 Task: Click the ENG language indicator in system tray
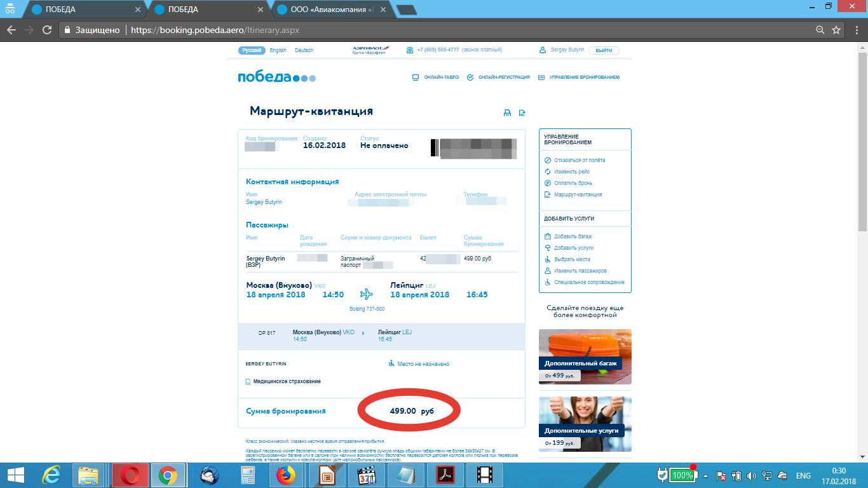coord(803,476)
